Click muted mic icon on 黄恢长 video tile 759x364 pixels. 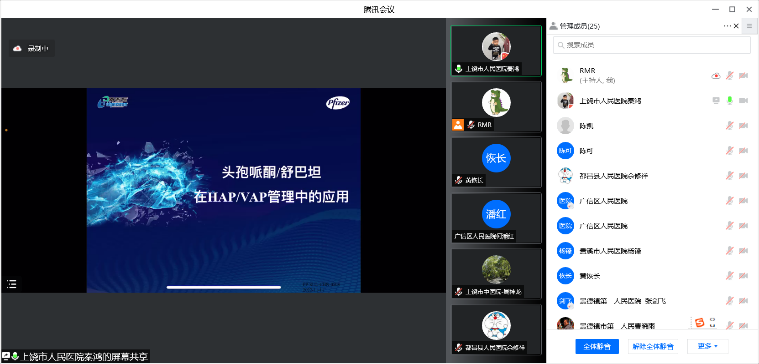[x=458, y=180]
